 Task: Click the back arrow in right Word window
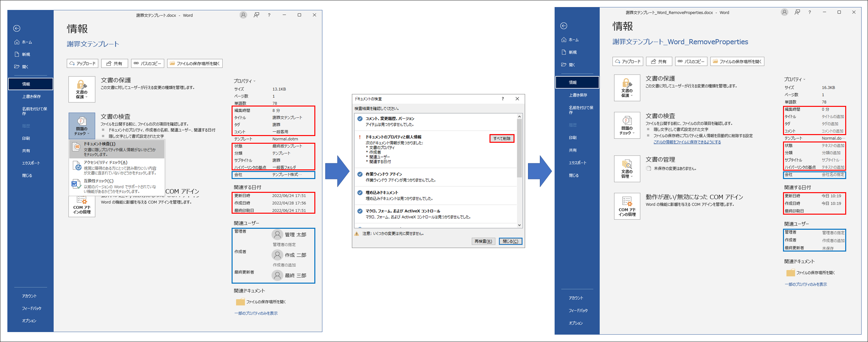[x=564, y=26]
